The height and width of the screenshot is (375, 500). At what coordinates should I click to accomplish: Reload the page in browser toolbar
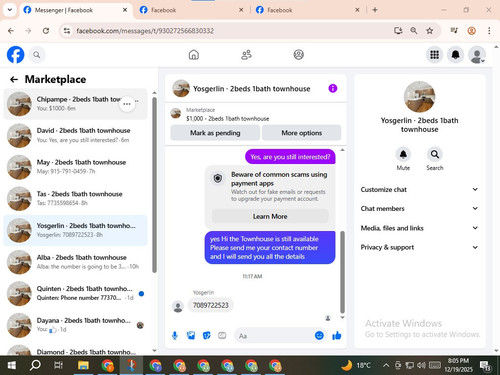[46, 31]
